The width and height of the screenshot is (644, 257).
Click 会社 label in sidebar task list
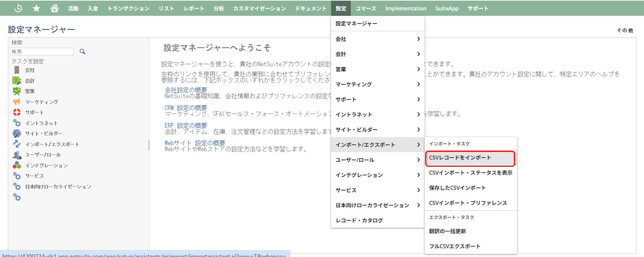click(x=30, y=70)
